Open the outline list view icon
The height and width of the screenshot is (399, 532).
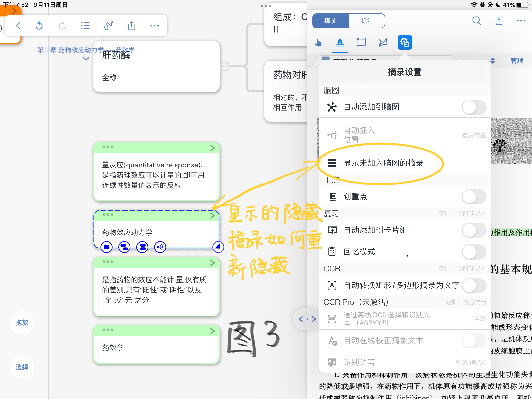tap(85, 26)
